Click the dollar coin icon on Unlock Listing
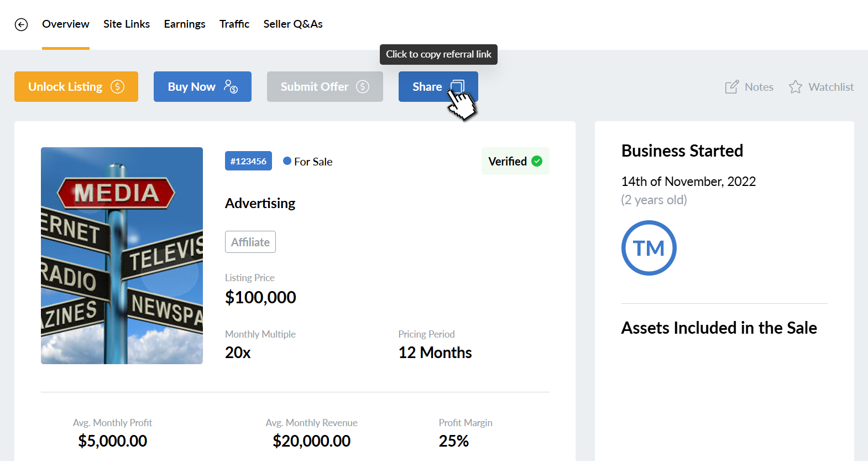The width and height of the screenshot is (868, 461). coord(118,87)
